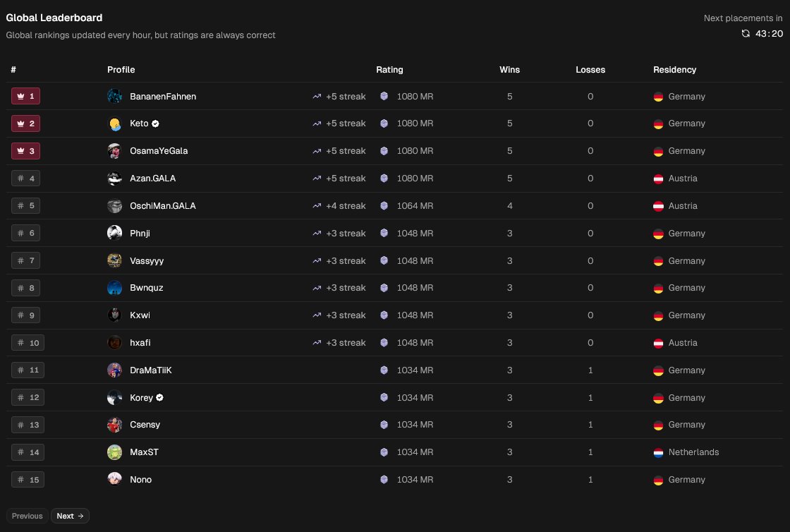Open the Vassyyy profile link
Viewport: 790px width, 532px height.
[147, 260]
